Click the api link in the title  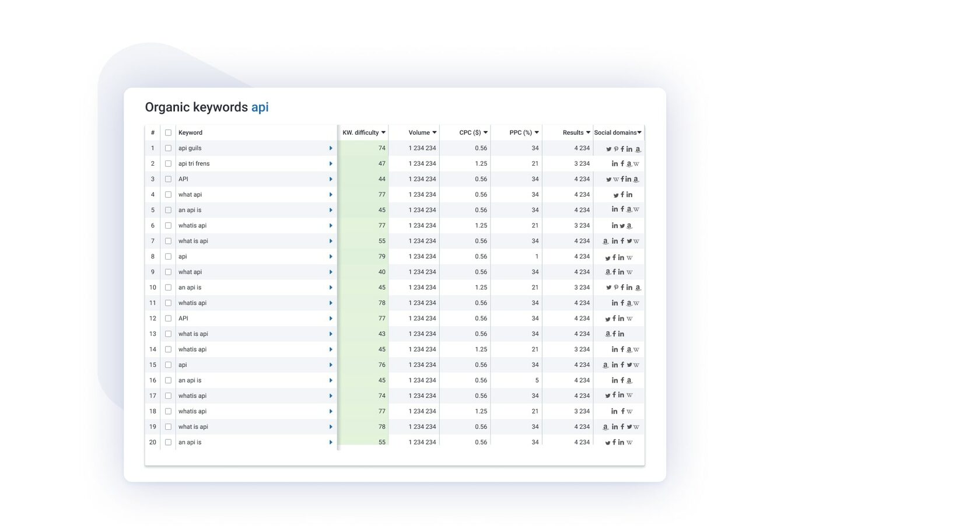pyautogui.click(x=260, y=107)
